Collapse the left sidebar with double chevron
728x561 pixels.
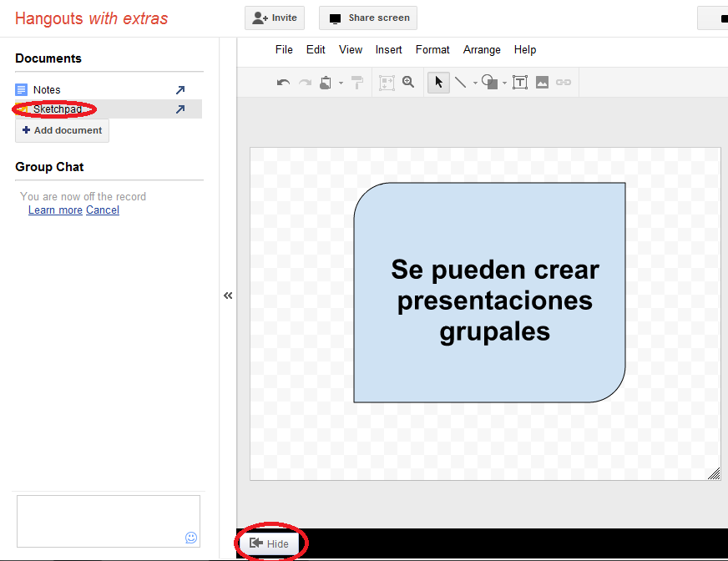click(x=228, y=296)
